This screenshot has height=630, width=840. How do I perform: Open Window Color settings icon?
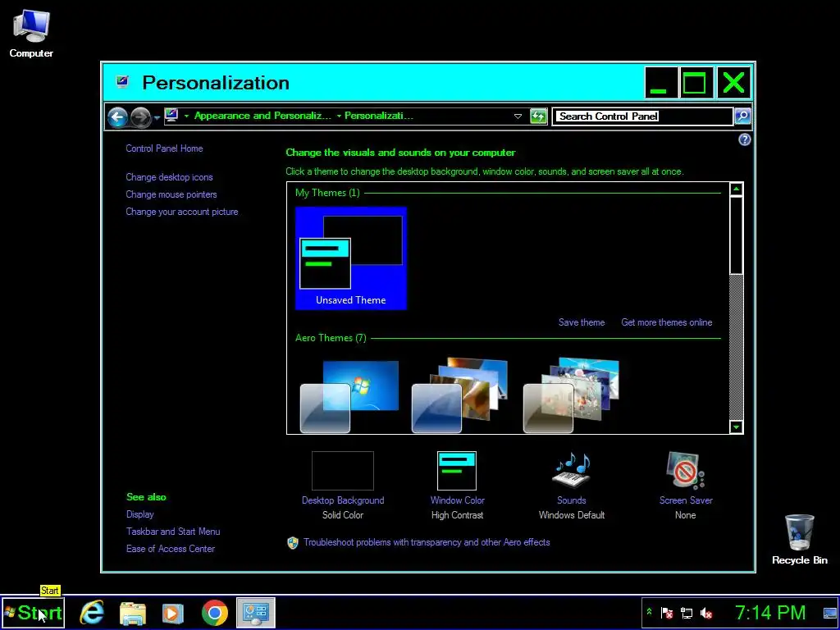(x=456, y=470)
